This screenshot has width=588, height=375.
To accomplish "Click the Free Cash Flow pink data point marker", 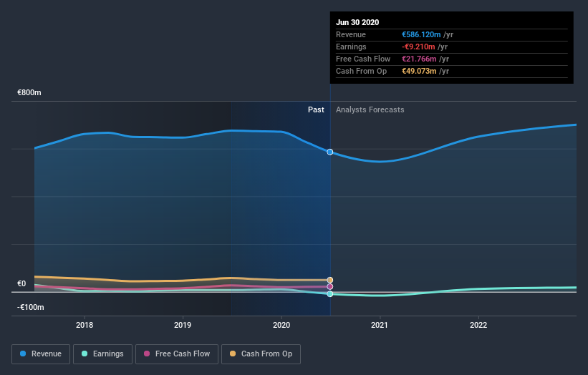I will coord(330,286).
